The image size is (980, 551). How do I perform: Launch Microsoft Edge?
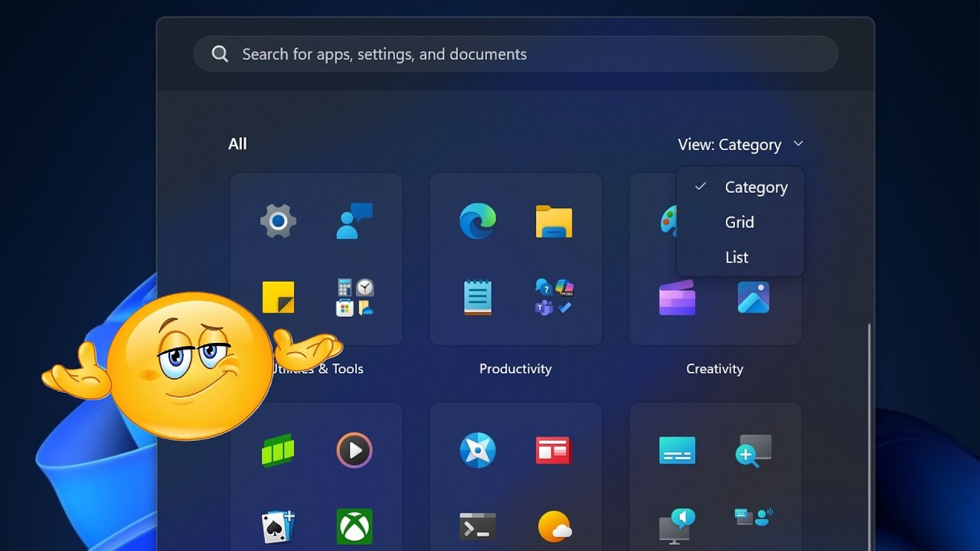[478, 221]
